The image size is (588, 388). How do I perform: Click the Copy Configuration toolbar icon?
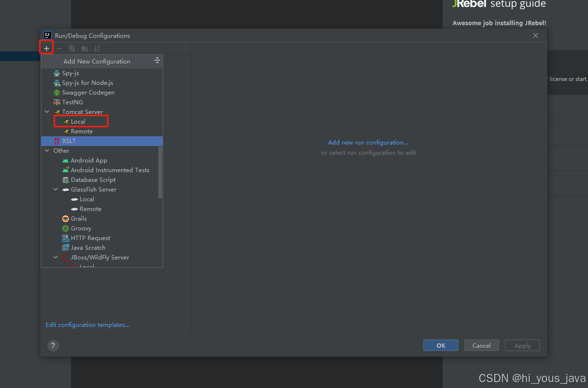point(72,48)
